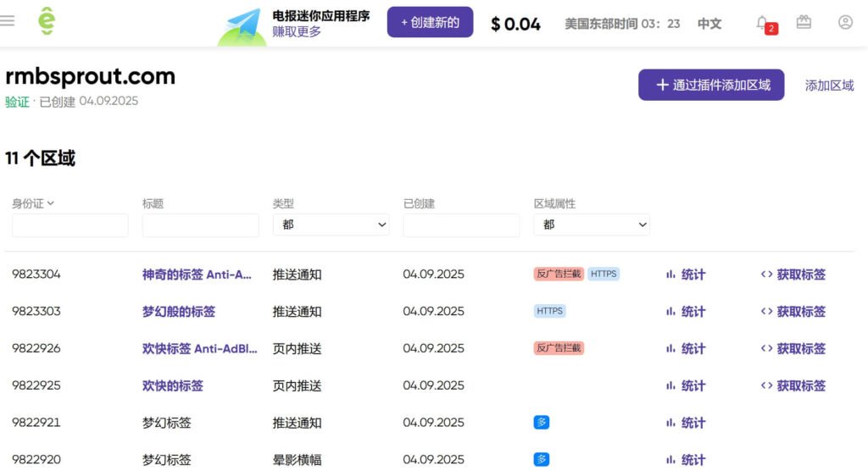Sort by 身份证 column header arrow
868x471 pixels.
pos(50,203)
